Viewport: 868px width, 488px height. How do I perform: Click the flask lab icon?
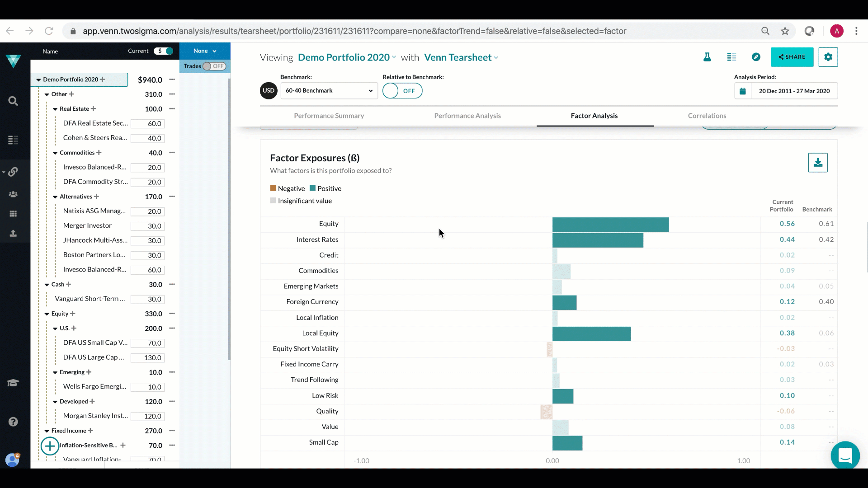707,57
